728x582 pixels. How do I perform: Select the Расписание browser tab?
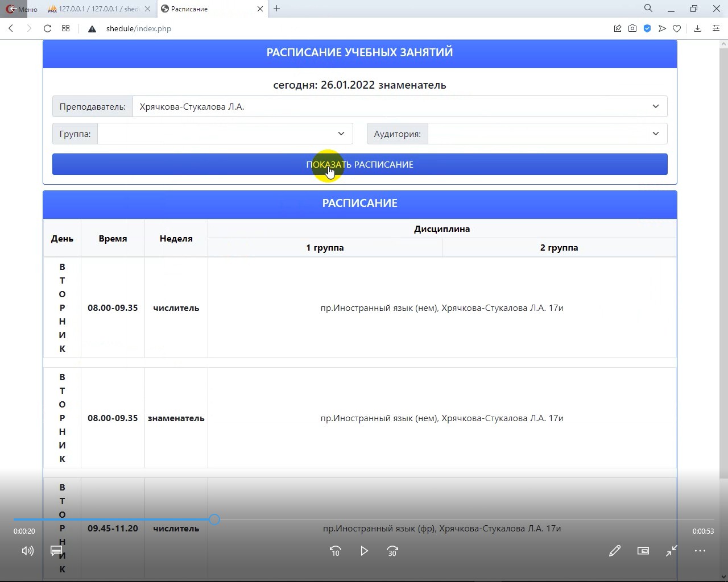coord(212,9)
